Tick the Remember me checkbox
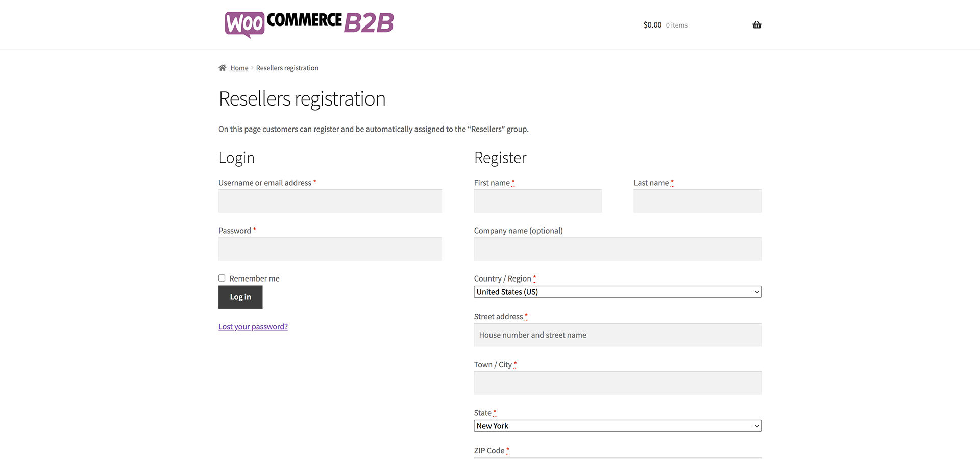980x459 pixels. pos(222,278)
